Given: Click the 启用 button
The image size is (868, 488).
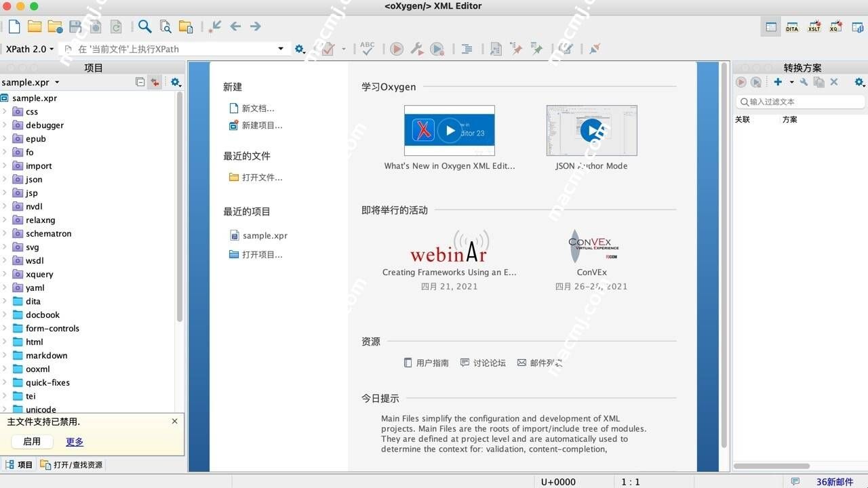Looking at the screenshot, I should [x=32, y=441].
